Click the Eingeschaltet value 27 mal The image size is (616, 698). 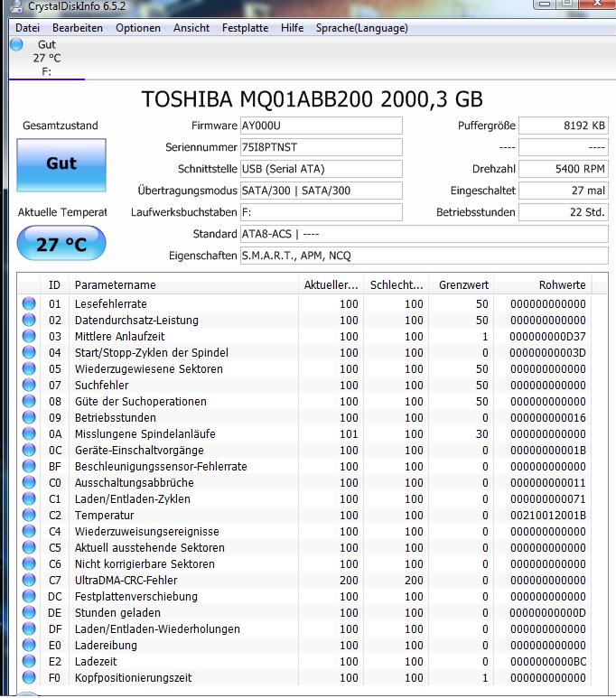tap(564, 191)
